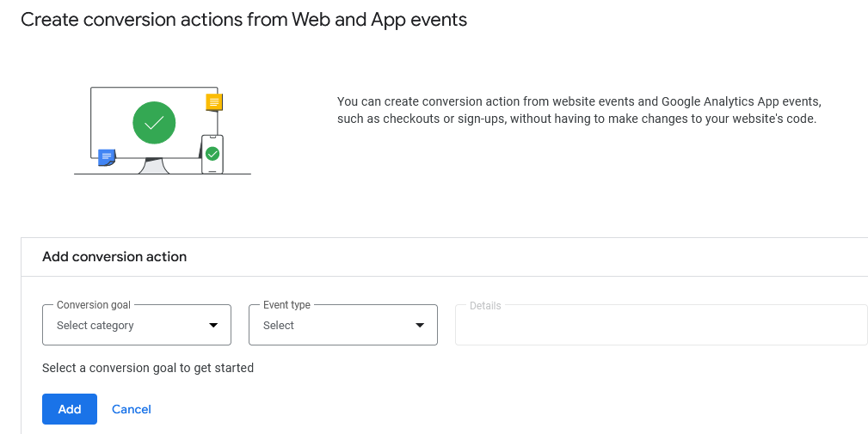Click the "Select" placeholder in Event type
This screenshot has height=434, width=868.
(x=279, y=326)
